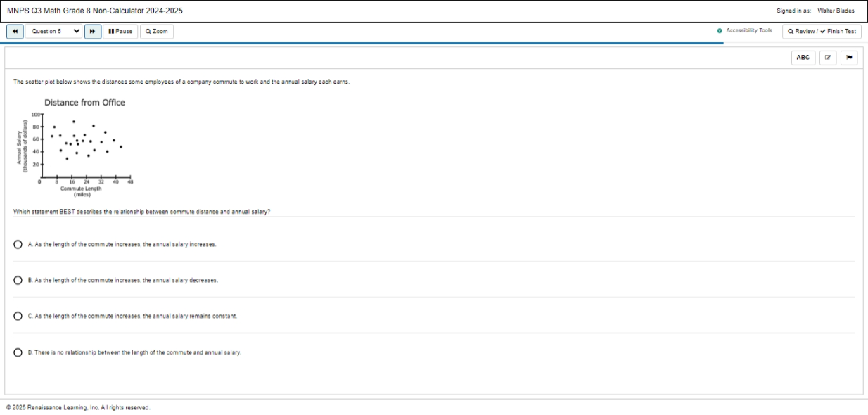Click the sentence starting "The scatter plot below shows"
The image size is (868, 415).
click(181, 82)
